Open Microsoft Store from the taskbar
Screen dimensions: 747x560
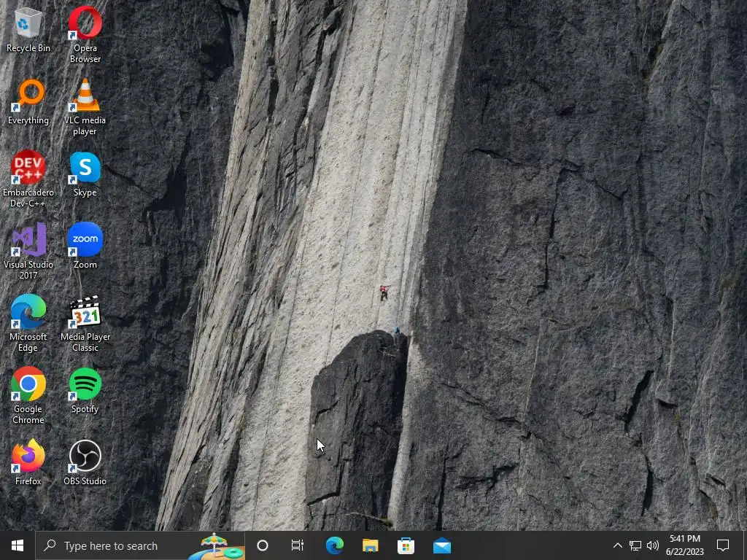[406, 545]
